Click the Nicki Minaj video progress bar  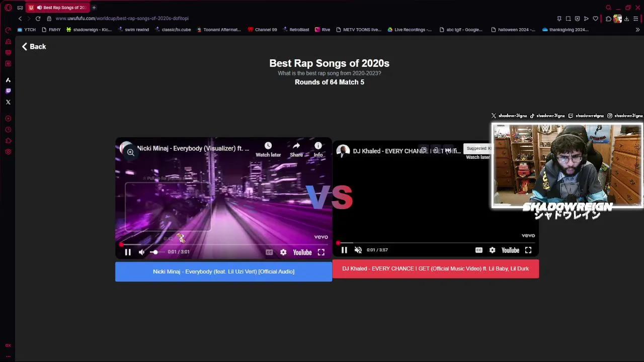tap(223, 244)
